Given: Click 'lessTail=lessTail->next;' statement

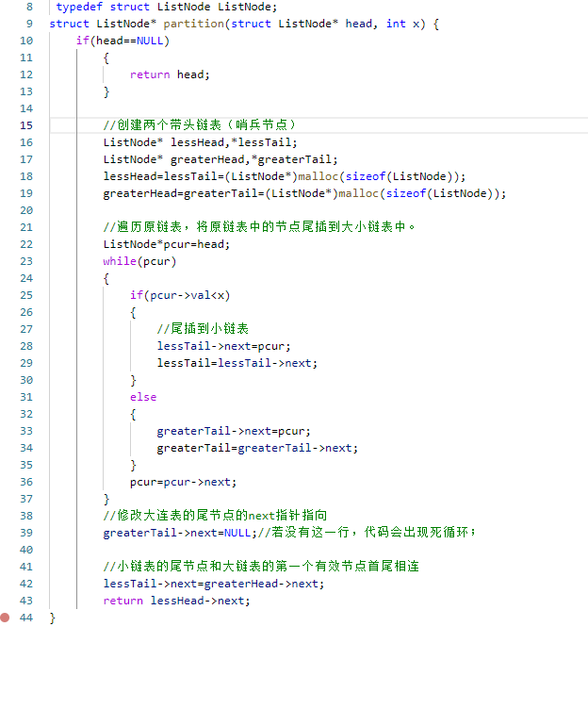Looking at the screenshot, I should coord(237,363).
